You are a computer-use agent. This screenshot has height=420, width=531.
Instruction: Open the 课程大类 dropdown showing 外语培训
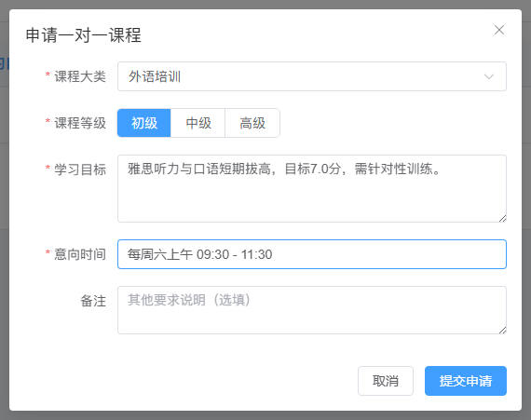coord(312,76)
